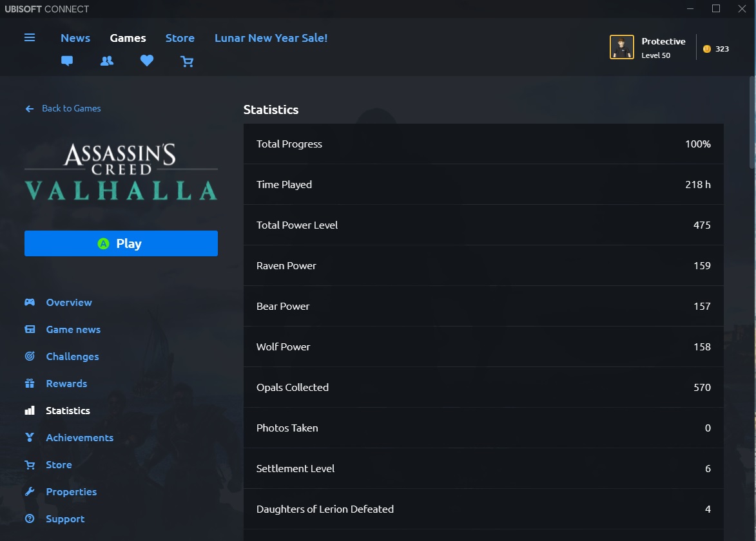Select the Settlement Level row
This screenshot has height=541, width=756.
(483, 468)
